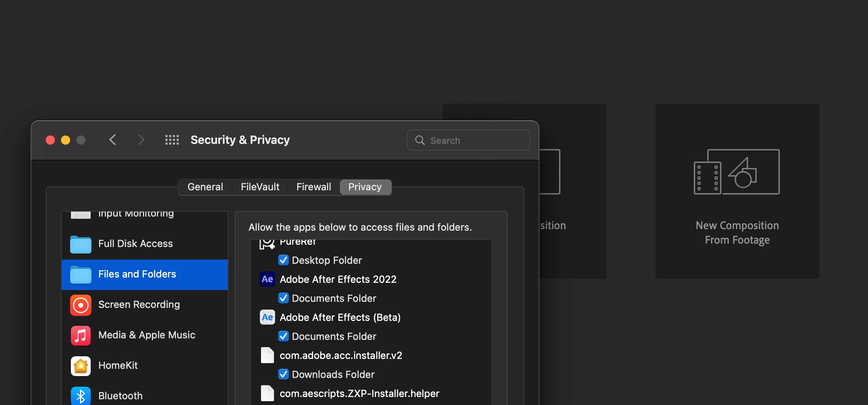Click the back navigation arrow

(112, 140)
